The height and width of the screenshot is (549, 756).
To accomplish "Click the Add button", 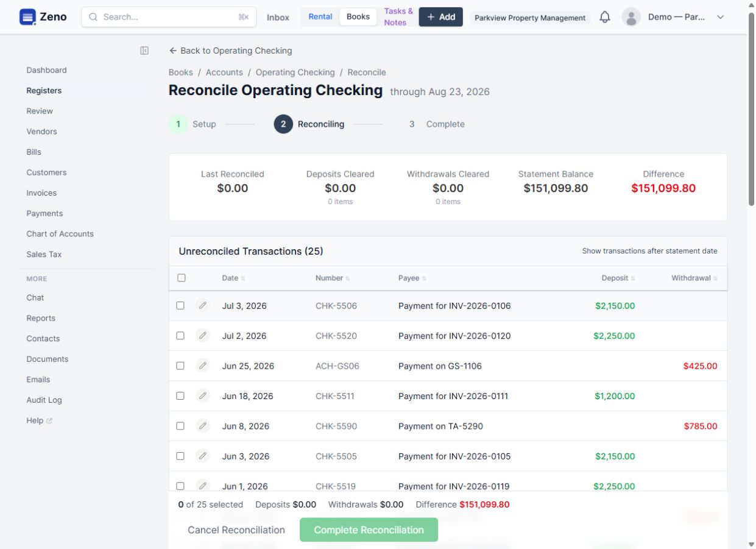I will 441,16.
